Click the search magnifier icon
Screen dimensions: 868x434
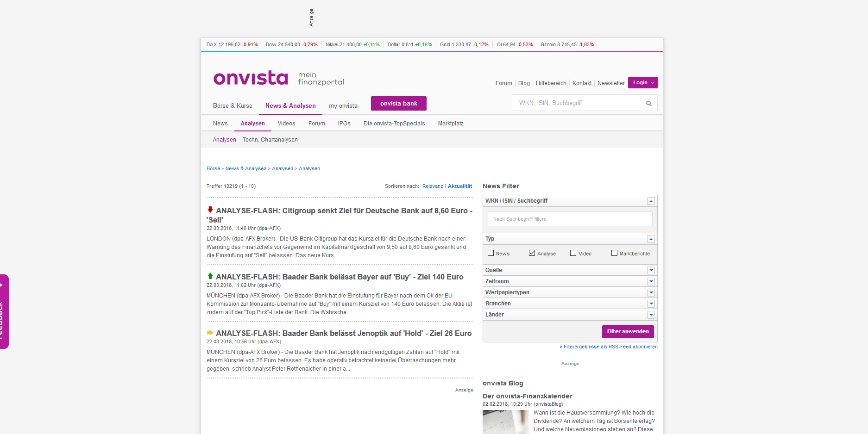pos(649,103)
